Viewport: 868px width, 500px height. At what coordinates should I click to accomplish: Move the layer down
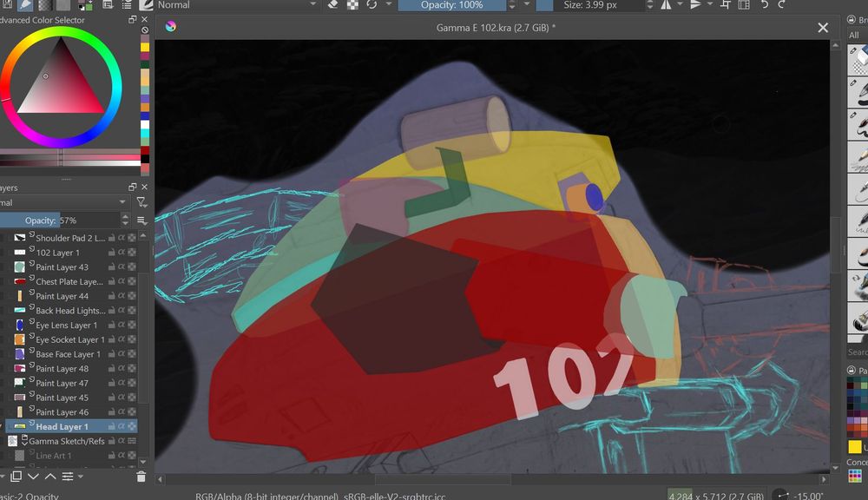pyautogui.click(x=33, y=477)
